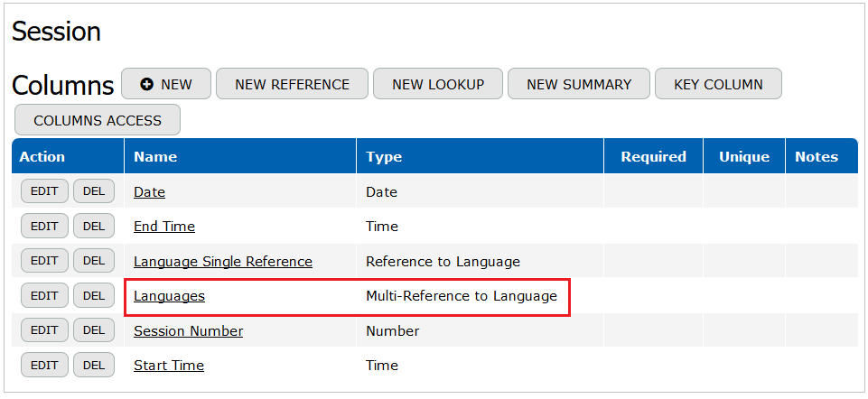Viewport: 868px width, 399px height.
Task: Click EDIT for the Date column
Action: [x=44, y=191]
